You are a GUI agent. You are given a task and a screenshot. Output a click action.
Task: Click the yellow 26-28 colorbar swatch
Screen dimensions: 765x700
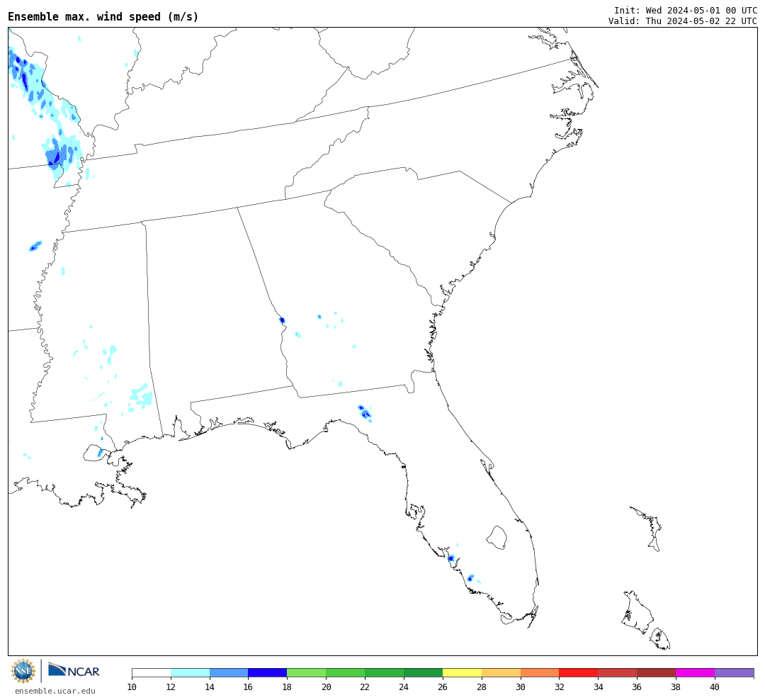462,672
